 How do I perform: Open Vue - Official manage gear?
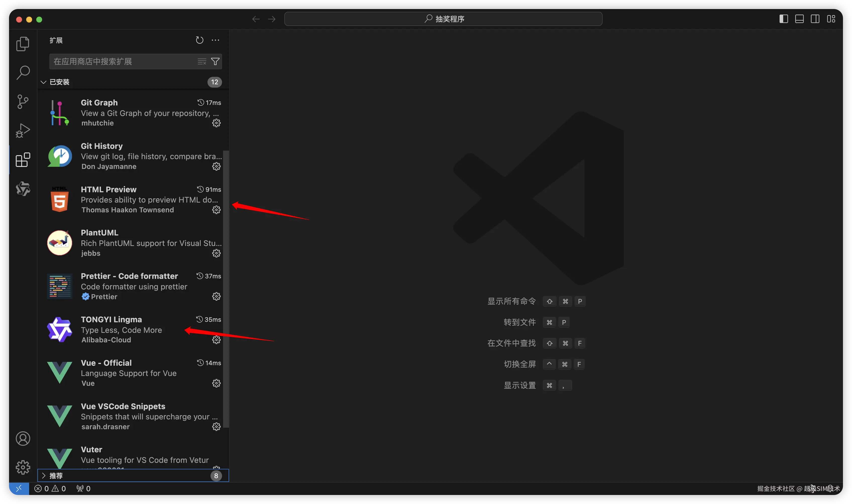[217, 384]
